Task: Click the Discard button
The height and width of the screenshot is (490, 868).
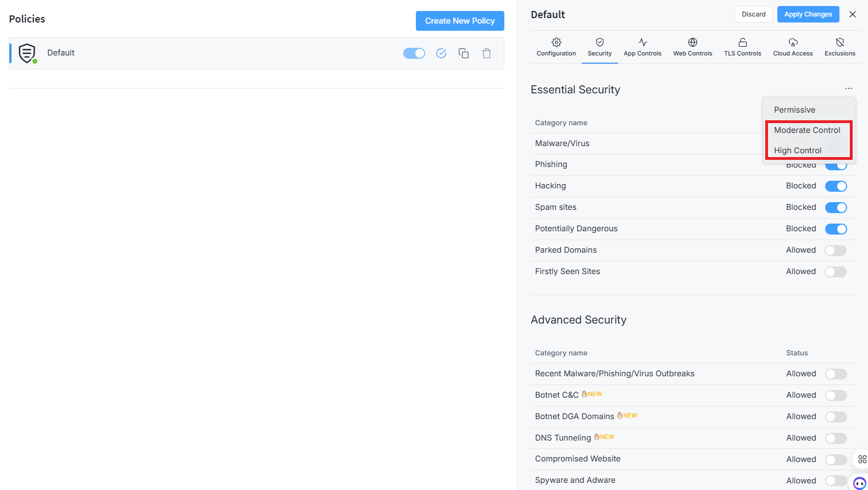Action: click(754, 14)
